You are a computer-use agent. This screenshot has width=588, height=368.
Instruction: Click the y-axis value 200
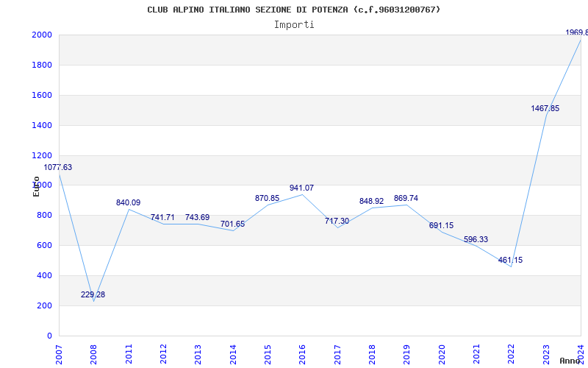(x=45, y=306)
